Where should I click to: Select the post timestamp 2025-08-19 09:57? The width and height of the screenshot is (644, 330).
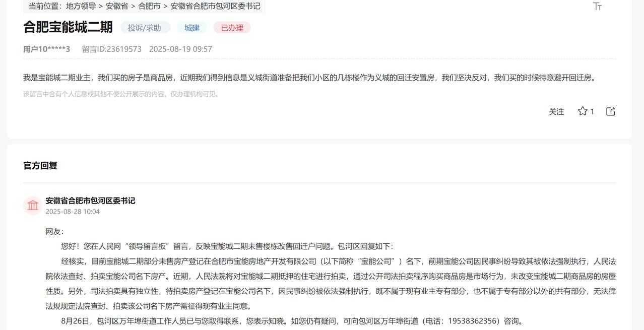pos(180,49)
